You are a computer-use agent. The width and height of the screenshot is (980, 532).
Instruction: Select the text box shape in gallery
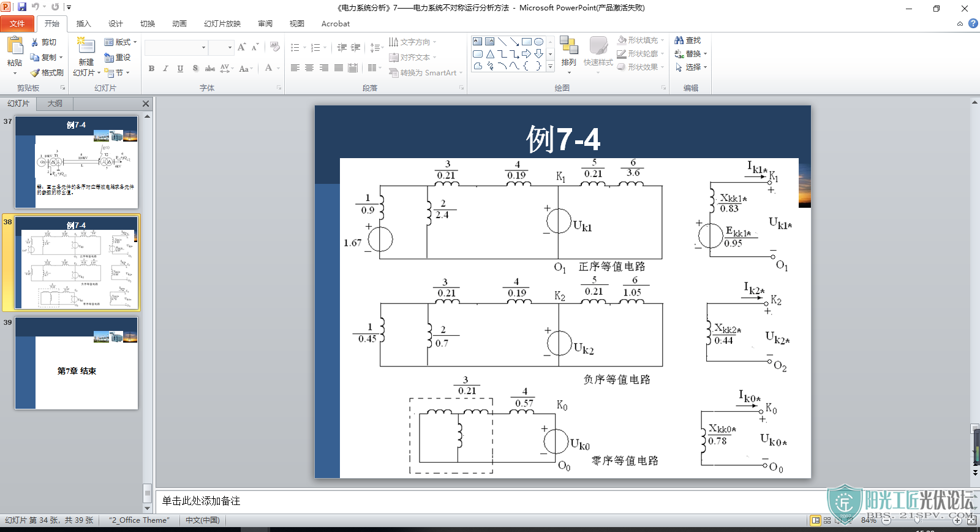pos(478,42)
